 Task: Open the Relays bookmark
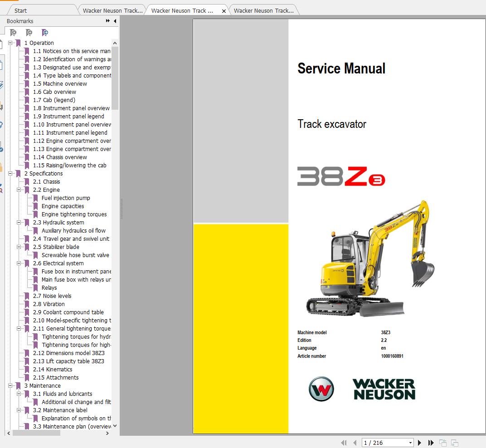point(49,288)
